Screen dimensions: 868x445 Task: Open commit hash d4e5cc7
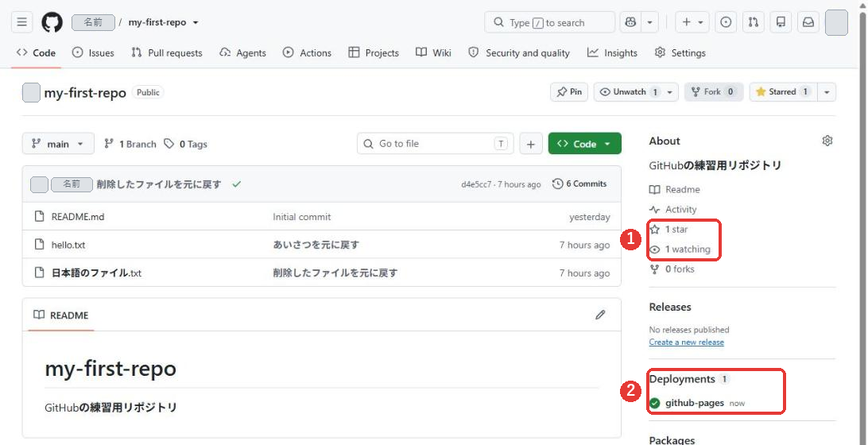[476, 184]
